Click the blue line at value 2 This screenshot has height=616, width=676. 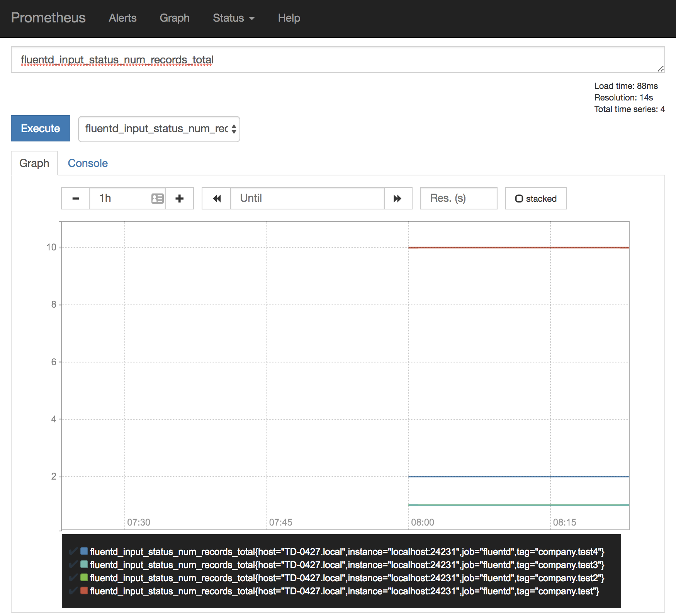point(518,476)
